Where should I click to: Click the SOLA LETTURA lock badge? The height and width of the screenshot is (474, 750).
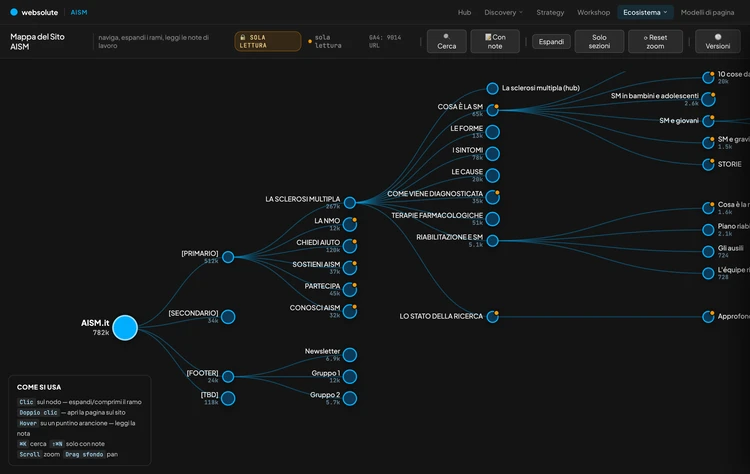click(x=267, y=41)
